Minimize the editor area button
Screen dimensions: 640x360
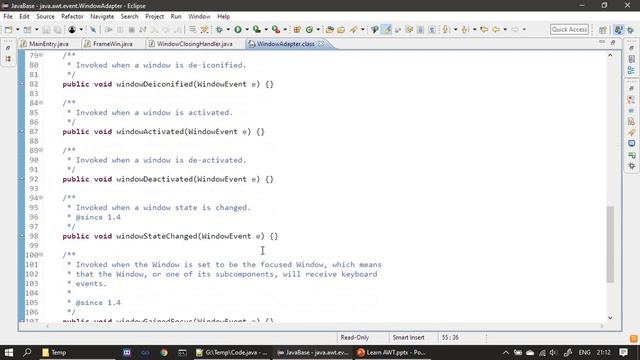[x=602, y=42]
